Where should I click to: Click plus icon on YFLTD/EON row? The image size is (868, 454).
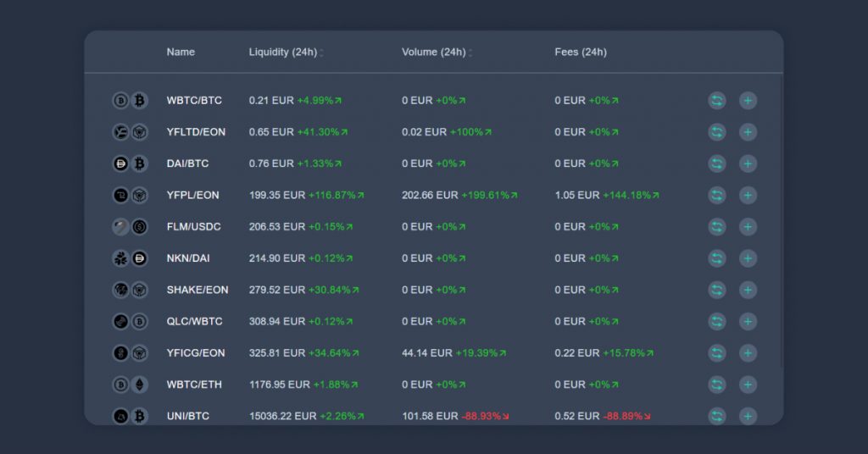point(748,132)
